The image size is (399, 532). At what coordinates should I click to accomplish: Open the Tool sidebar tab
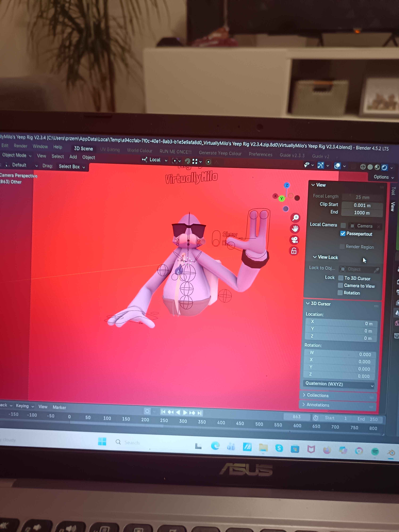click(x=393, y=191)
